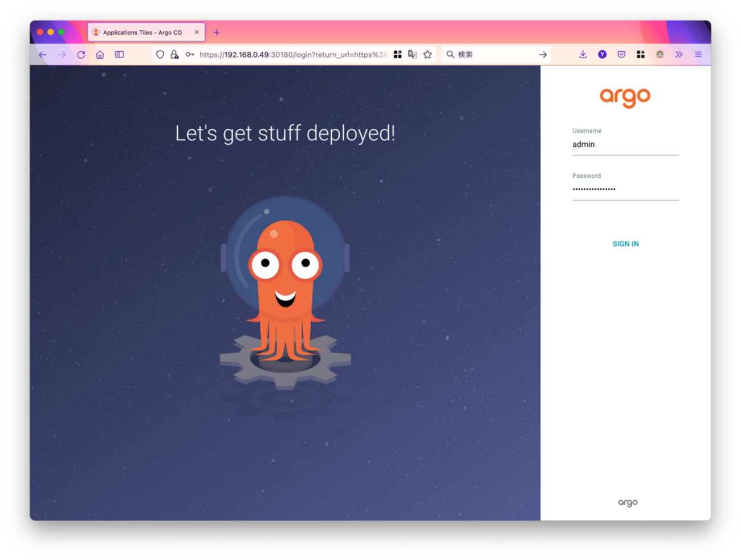Reload the current page

(x=81, y=55)
